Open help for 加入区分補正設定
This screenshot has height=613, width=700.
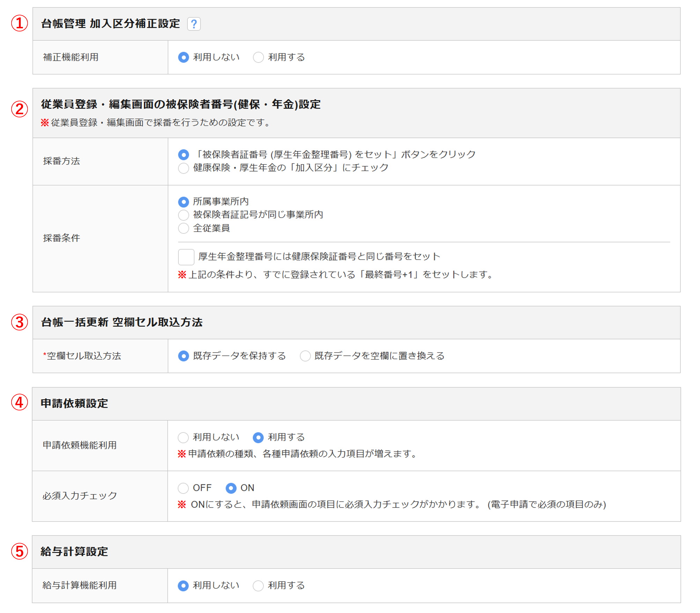coord(194,24)
